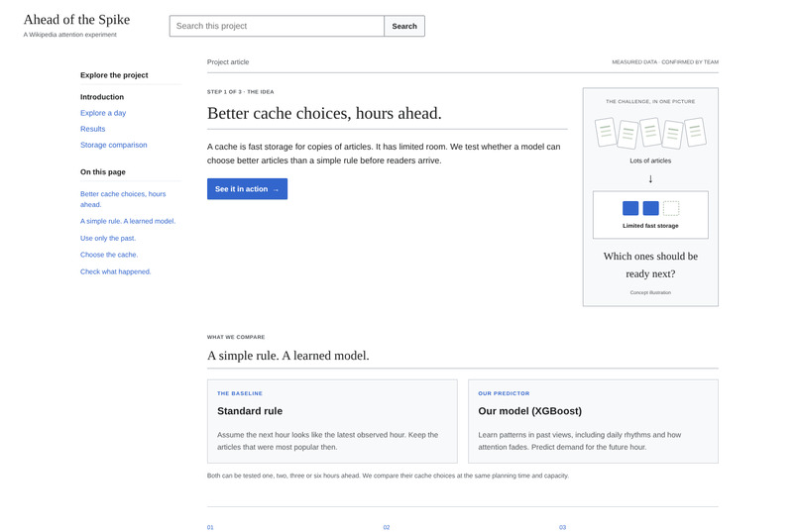This screenshot has width=799, height=532.
Task: Click the 'Ahead of the Spike' site title
Action: coord(76,20)
